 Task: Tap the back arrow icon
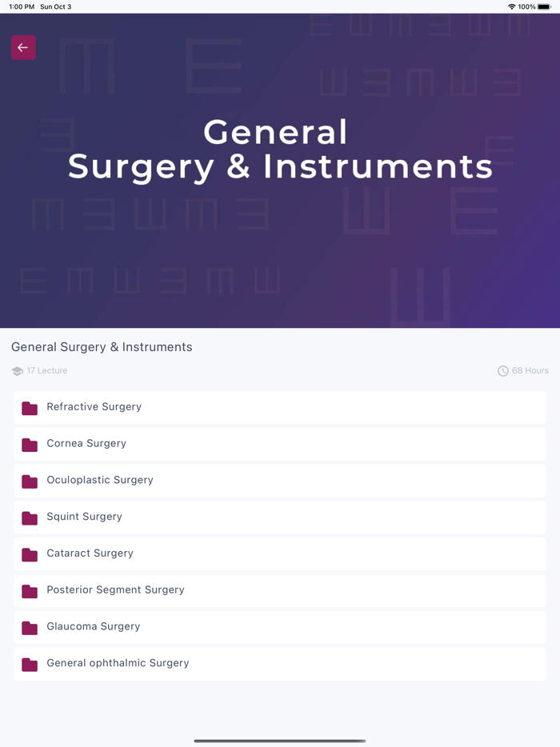23,47
